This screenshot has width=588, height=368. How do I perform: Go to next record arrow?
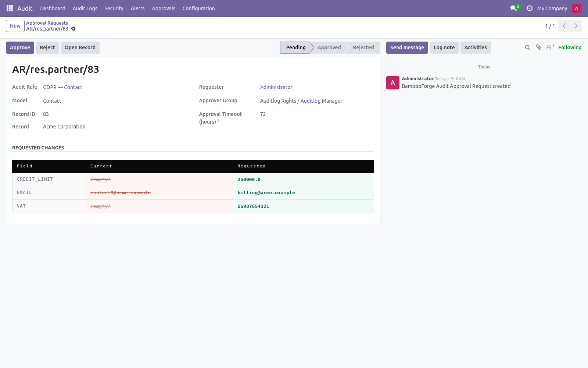tap(576, 26)
